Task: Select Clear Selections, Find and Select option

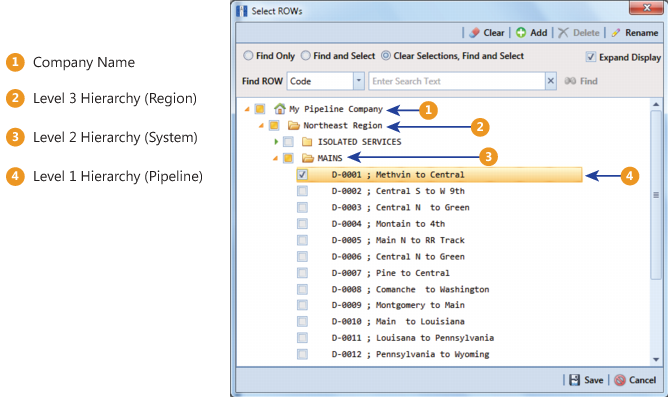Action: click(386, 56)
